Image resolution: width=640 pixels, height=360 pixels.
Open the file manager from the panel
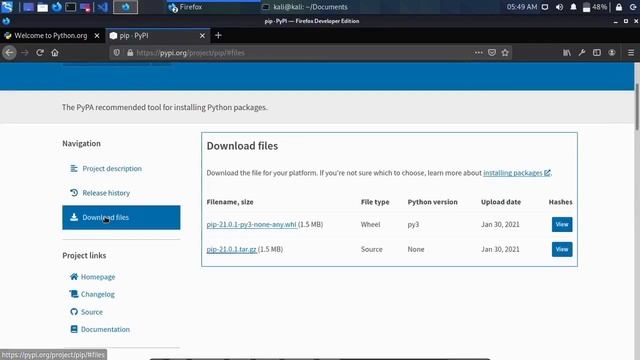coord(42,7)
